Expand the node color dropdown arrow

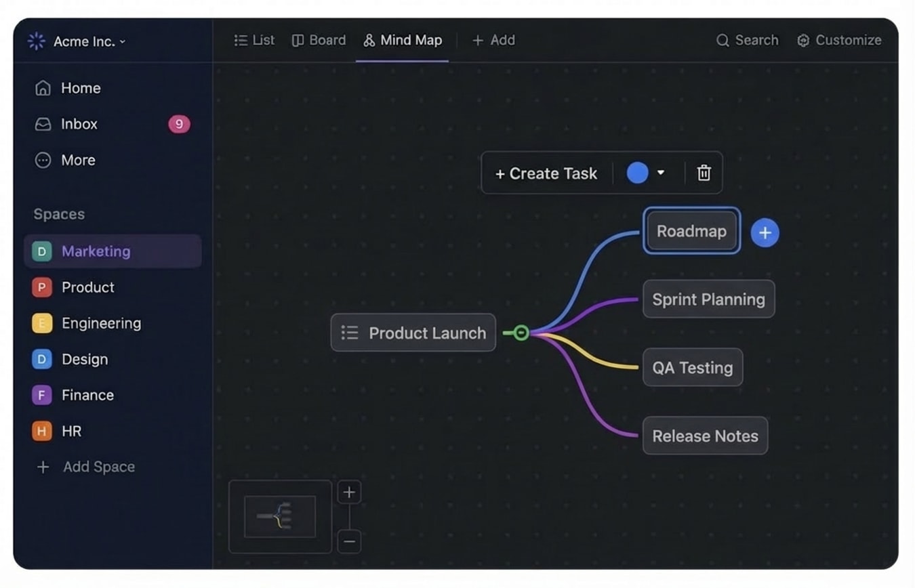pos(661,173)
